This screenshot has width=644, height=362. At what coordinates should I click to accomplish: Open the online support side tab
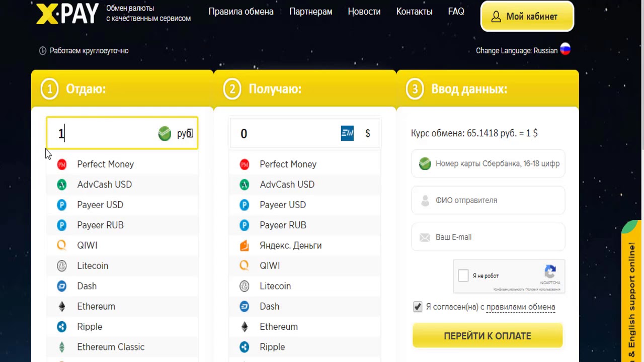[x=632, y=292]
